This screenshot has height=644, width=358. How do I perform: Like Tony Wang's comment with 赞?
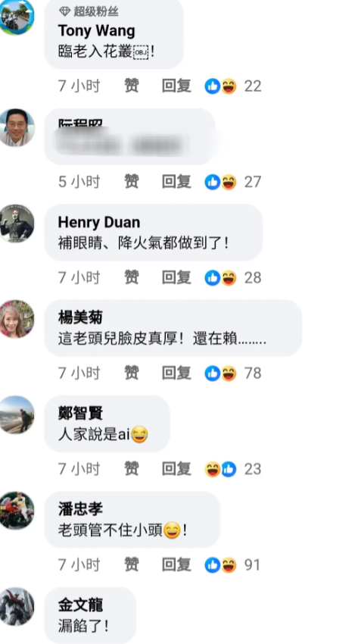tap(132, 86)
